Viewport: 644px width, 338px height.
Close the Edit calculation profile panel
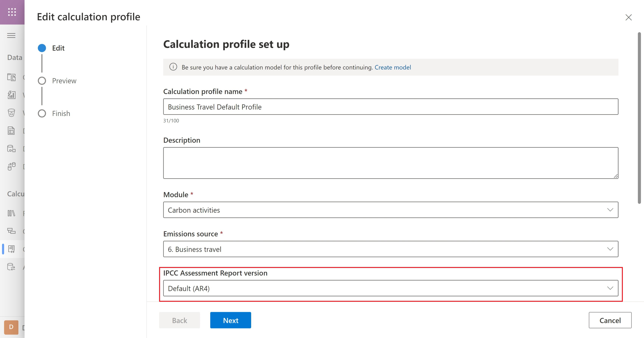628,18
